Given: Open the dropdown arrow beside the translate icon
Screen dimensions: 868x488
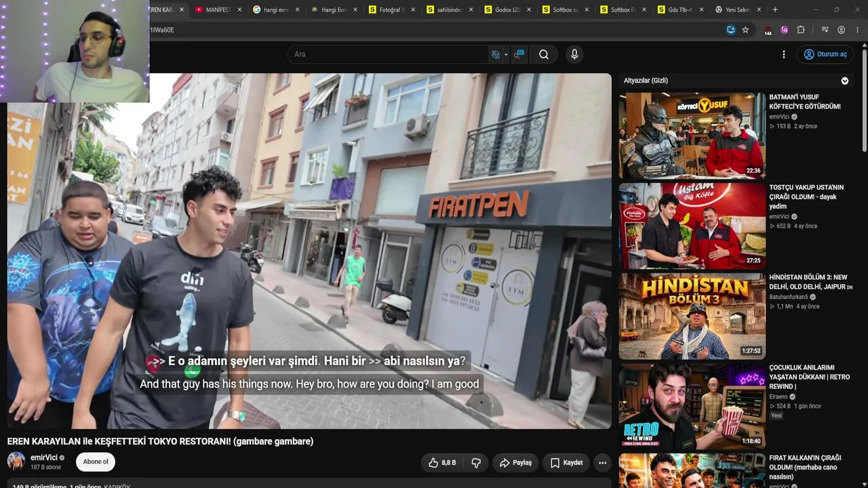Looking at the screenshot, I should click(x=506, y=55).
